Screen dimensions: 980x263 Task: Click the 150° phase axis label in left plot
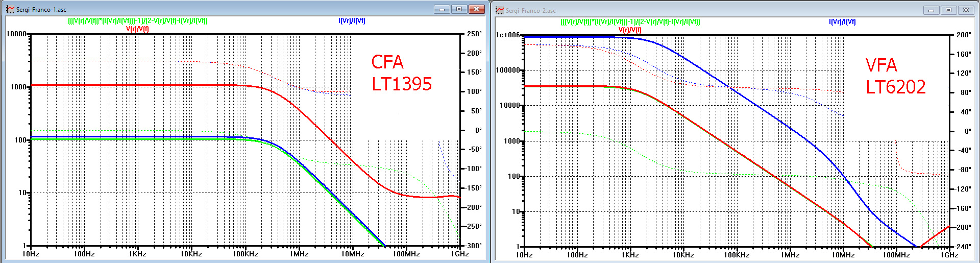coord(474,72)
